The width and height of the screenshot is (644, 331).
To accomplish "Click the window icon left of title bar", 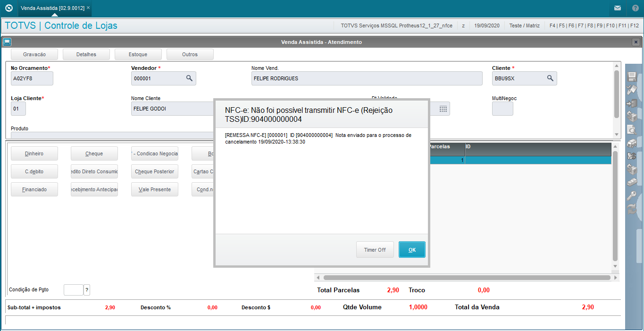I will (x=7, y=42).
